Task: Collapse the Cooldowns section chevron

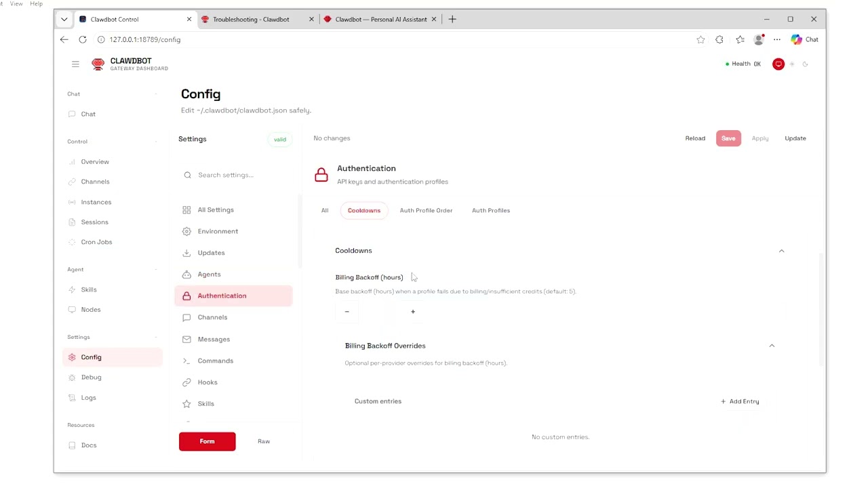Action: (781, 251)
